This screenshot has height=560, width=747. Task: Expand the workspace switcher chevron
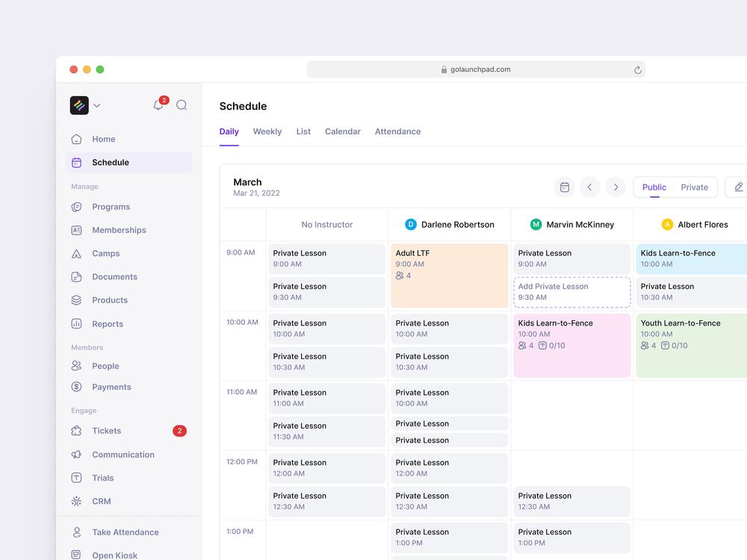[x=96, y=106]
